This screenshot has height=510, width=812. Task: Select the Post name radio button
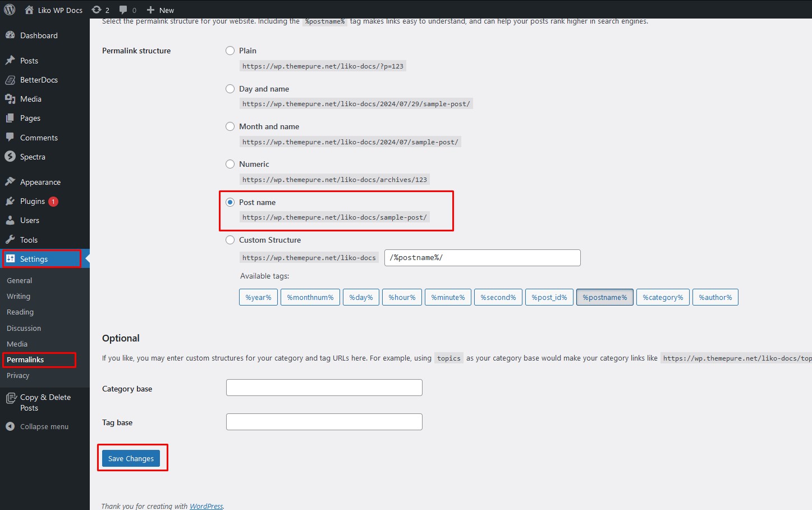[230, 202]
